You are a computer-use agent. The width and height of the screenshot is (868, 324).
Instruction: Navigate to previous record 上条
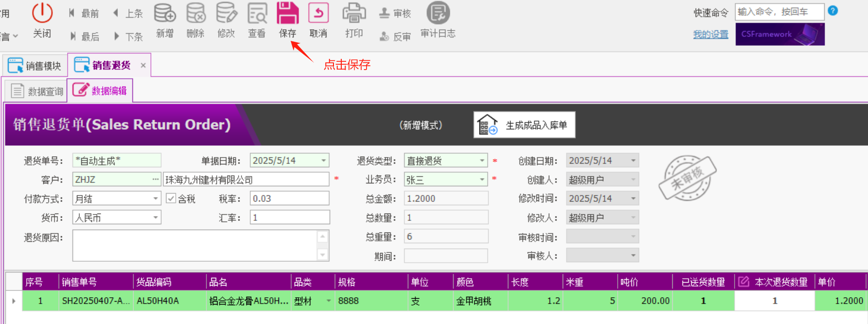[128, 14]
